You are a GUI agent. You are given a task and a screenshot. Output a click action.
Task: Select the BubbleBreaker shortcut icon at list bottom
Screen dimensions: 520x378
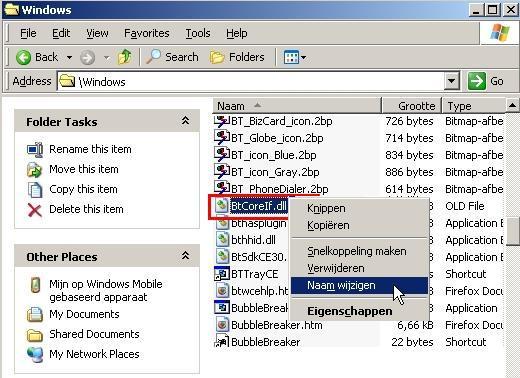pyautogui.click(x=222, y=341)
